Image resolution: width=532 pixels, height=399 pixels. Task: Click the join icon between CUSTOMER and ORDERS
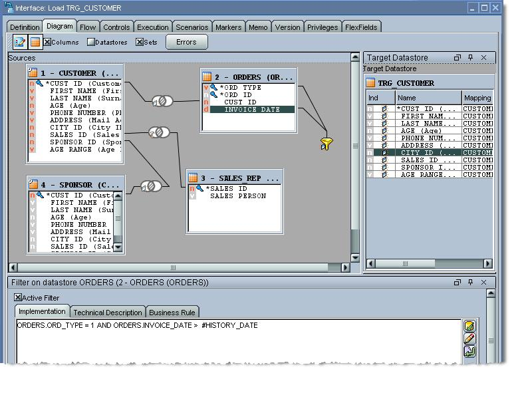click(162, 101)
